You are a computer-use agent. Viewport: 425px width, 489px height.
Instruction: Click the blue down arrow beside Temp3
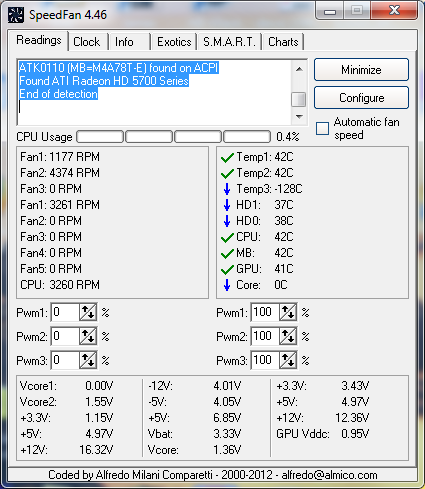tap(227, 189)
